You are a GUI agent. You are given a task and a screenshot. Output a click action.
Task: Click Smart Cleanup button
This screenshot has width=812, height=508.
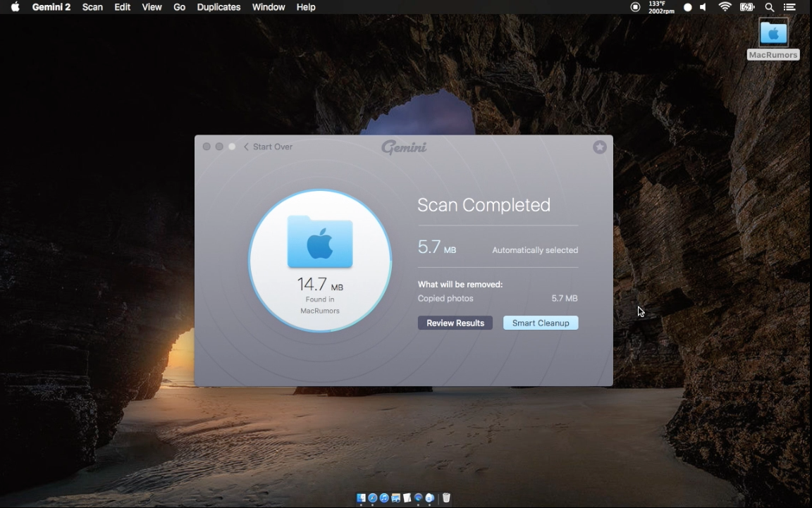point(541,323)
